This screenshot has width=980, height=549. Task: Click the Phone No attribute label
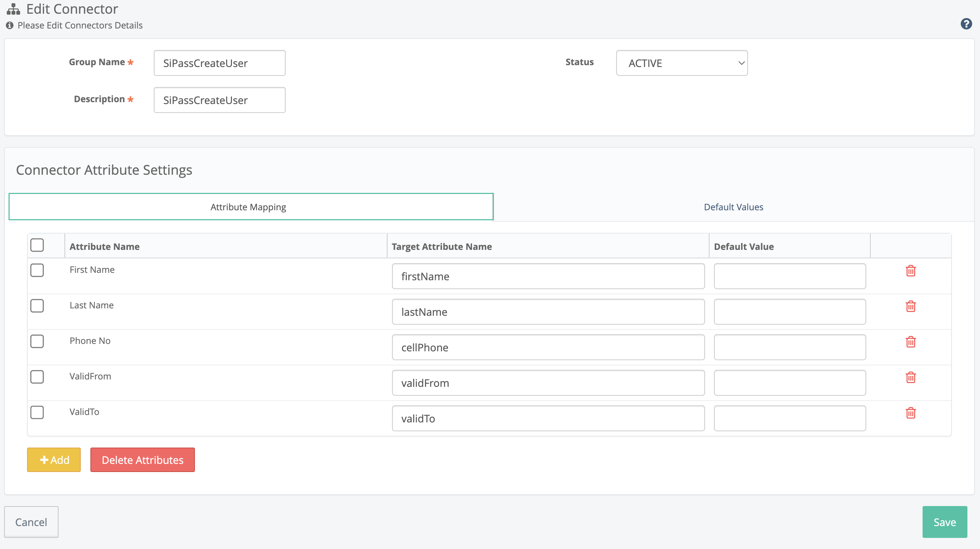pyautogui.click(x=90, y=341)
